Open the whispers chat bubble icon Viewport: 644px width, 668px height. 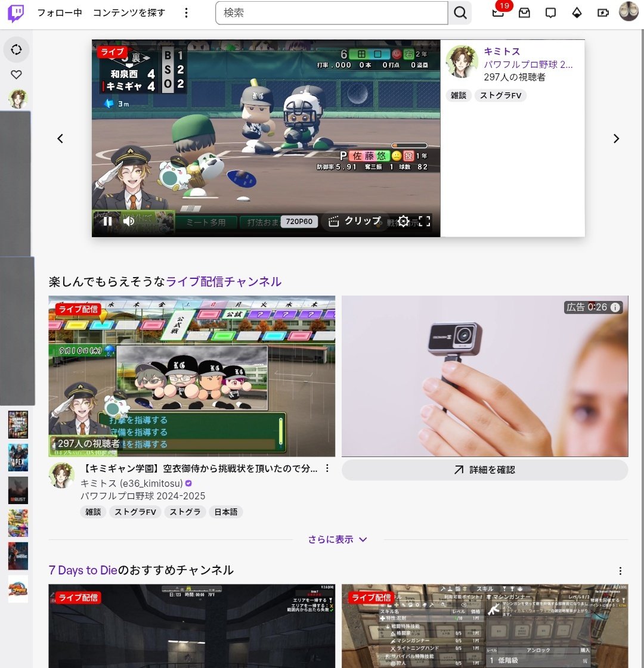point(550,13)
